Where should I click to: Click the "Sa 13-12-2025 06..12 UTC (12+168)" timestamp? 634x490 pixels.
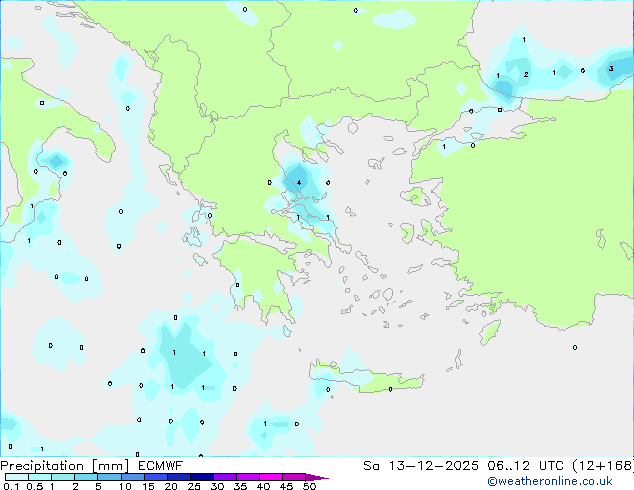coord(498,466)
